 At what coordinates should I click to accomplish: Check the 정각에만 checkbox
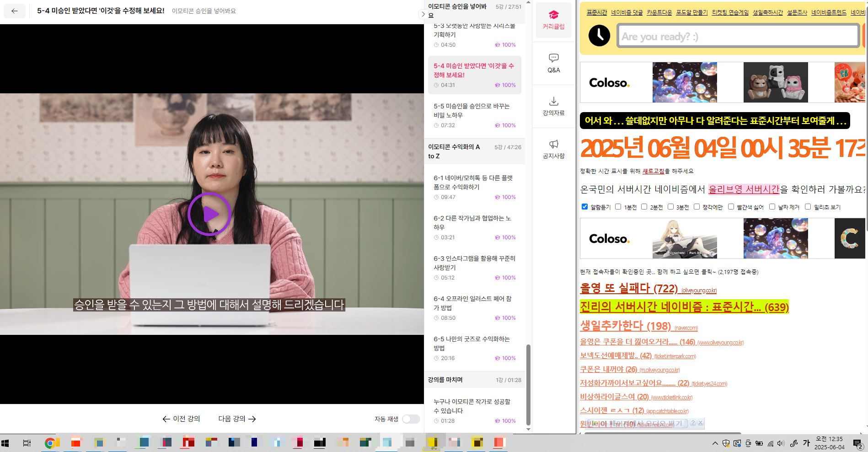[x=697, y=207]
